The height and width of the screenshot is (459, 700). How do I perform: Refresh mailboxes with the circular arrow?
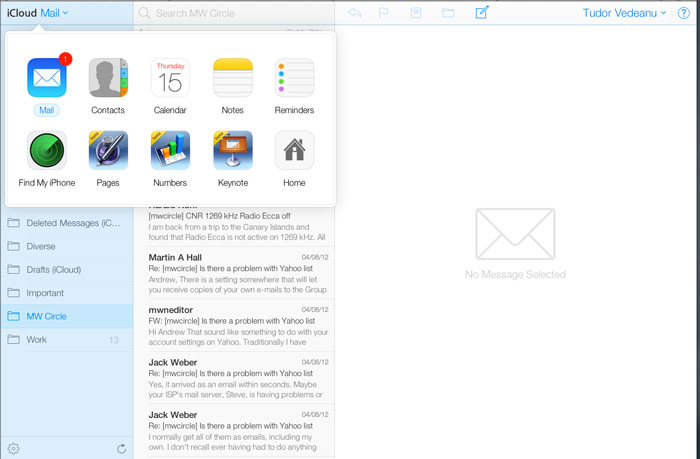point(121,448)
